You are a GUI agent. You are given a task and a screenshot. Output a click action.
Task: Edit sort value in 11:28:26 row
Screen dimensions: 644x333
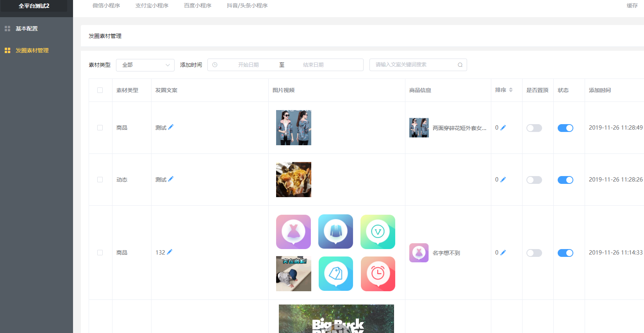[503, 180]
